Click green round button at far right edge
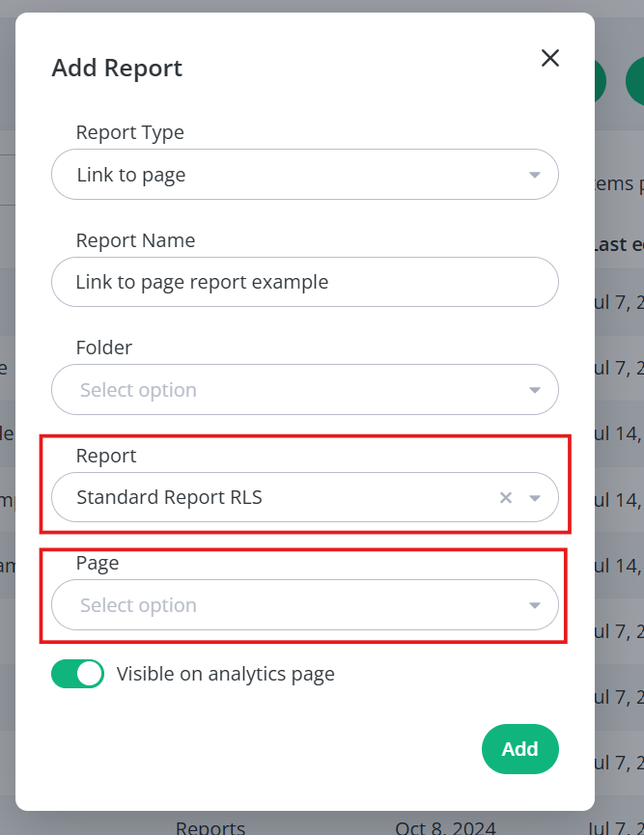Viewport: 644px width, 835px height. 635,81
